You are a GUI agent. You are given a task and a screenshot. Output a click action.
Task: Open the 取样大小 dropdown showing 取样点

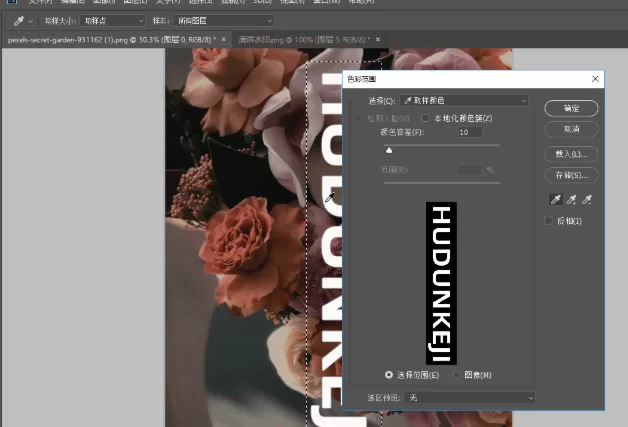112,21
